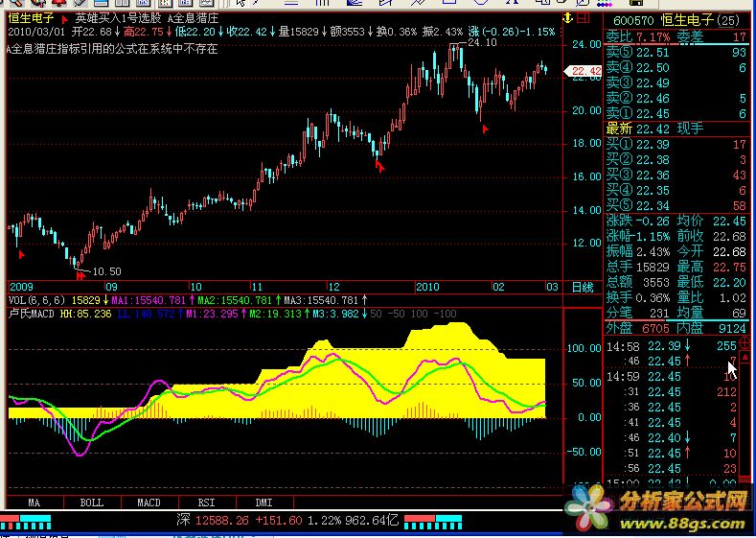Click the 量比 1.02 entry
Image resolution: width=756 pixels, height=538 pixels.
(x=712, y=297)
